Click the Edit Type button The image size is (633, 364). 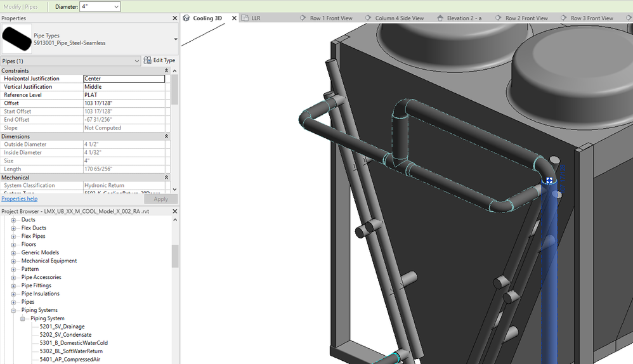point(159,60)
